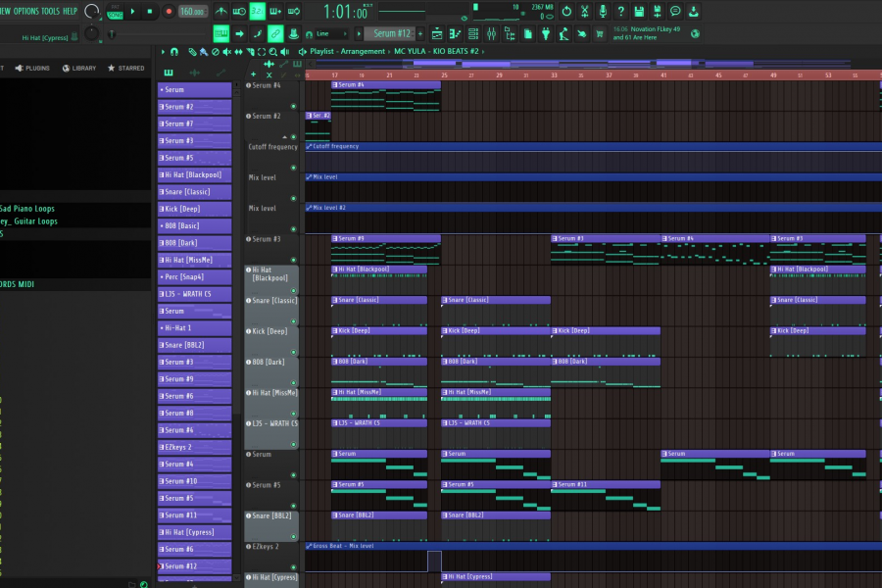Image resolution: width=882 pixels, height=588 pixels.
Task: Toggle the link-to-controller chain icon
Action: point(275,33)
